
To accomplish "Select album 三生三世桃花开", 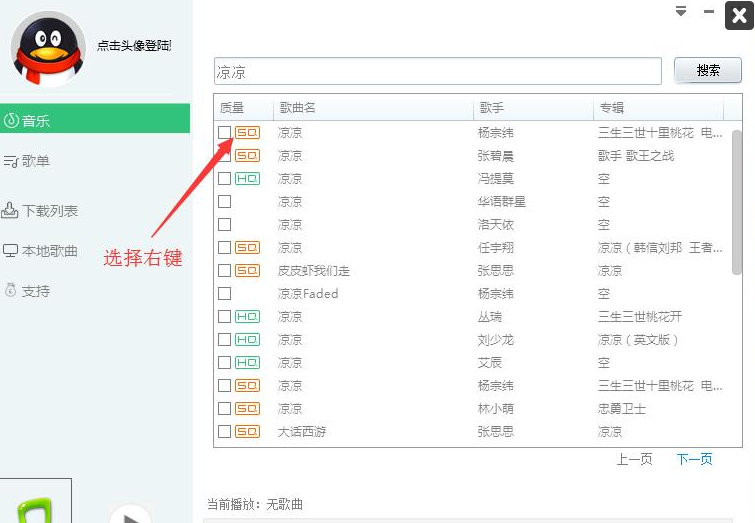I will coord(640,316).
